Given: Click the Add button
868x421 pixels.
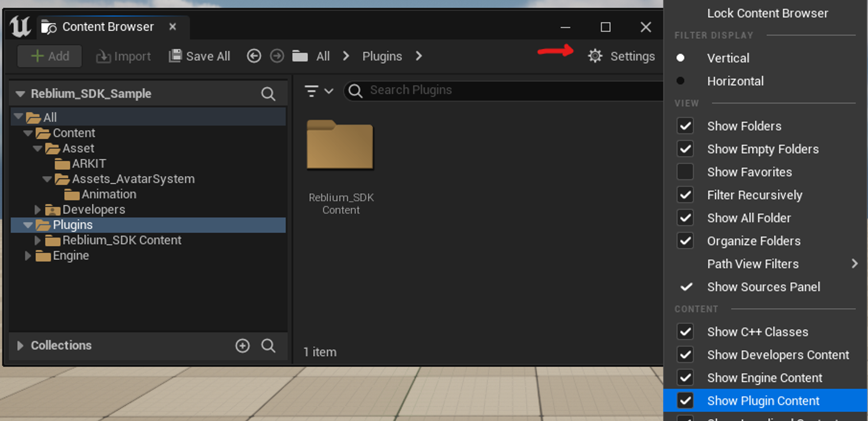Looking at the screenshot, I should 49,56.
